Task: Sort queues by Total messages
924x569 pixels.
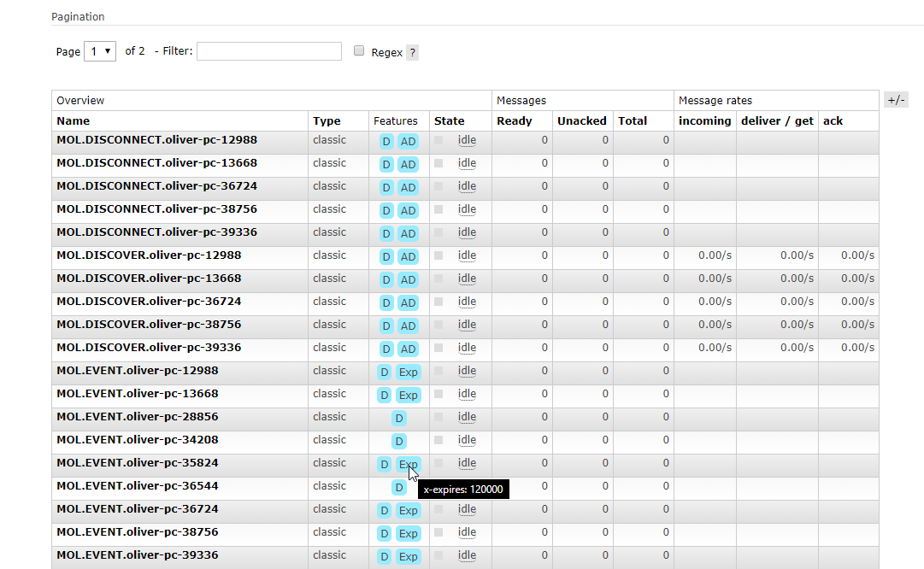Action: click(x=633, y=120)
